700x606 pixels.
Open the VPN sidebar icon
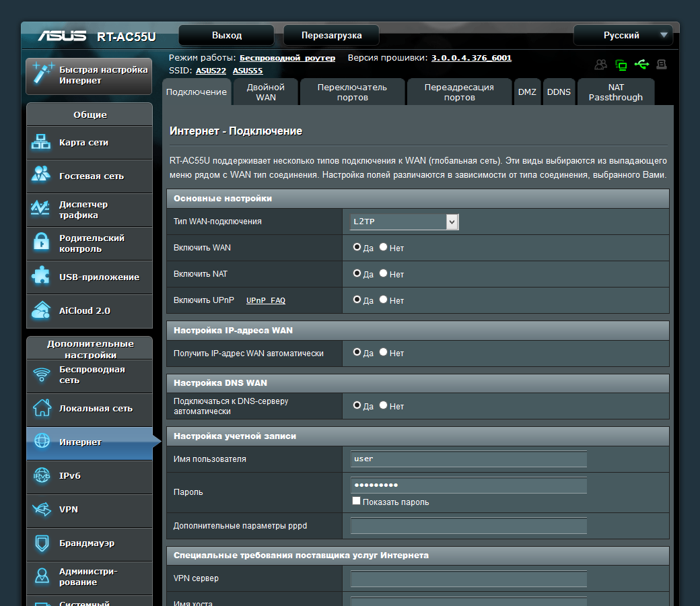[x=42, y=510]
